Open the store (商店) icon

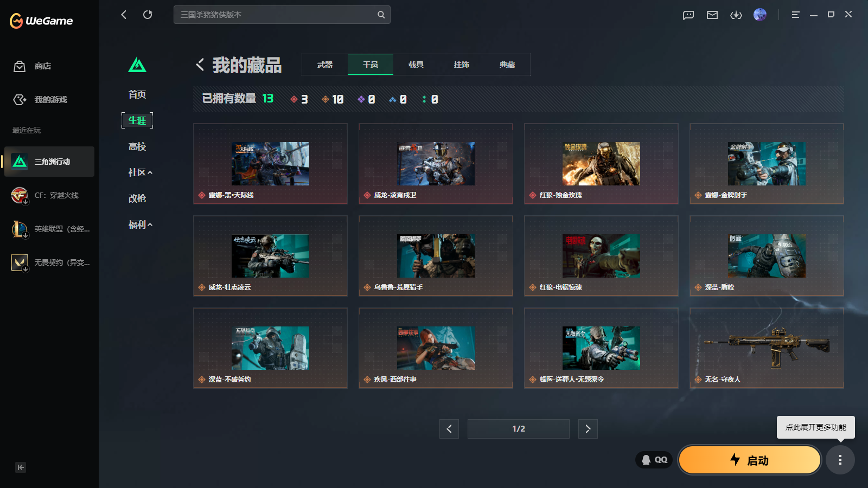tap(20, 66)
